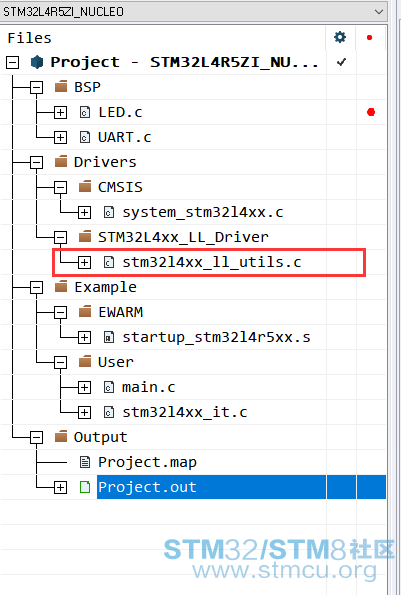Collapse the Drivers folder
Viewport: 401px width, 595px height.
[x=36, y=162]
